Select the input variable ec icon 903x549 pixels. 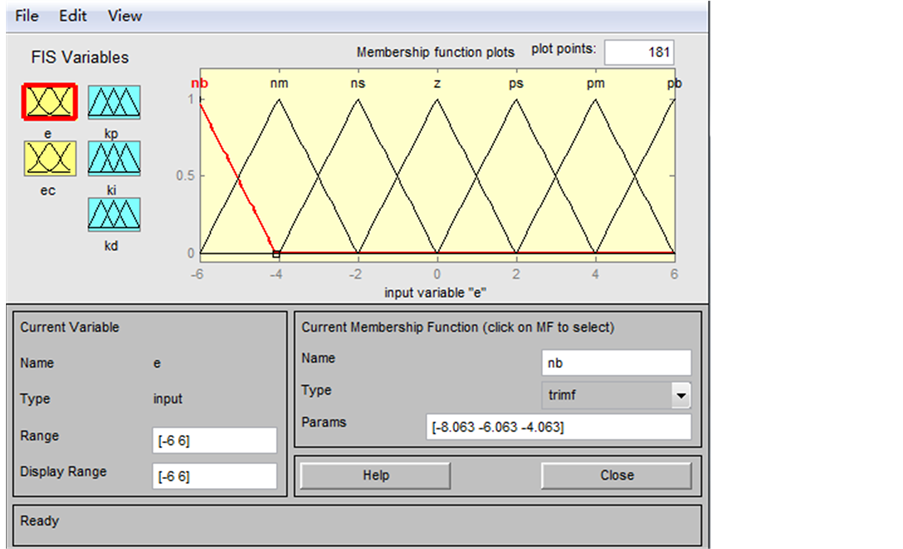click(48, 158)
